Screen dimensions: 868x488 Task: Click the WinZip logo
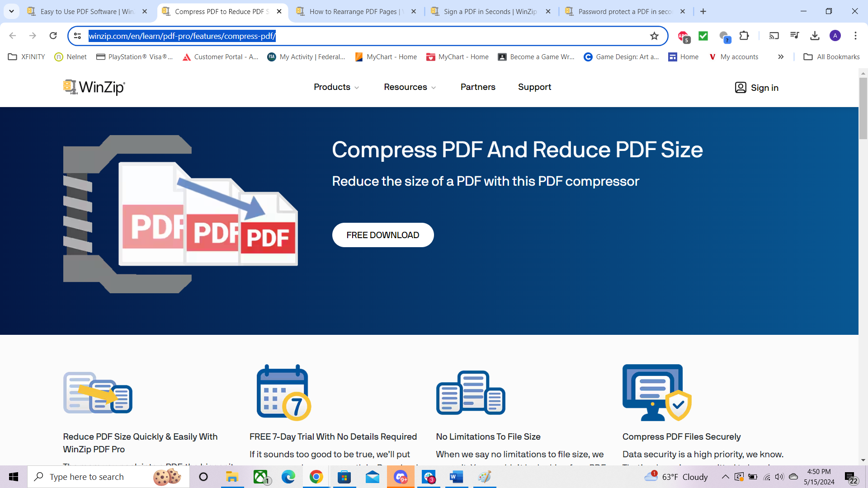click(x=94, y=87)
